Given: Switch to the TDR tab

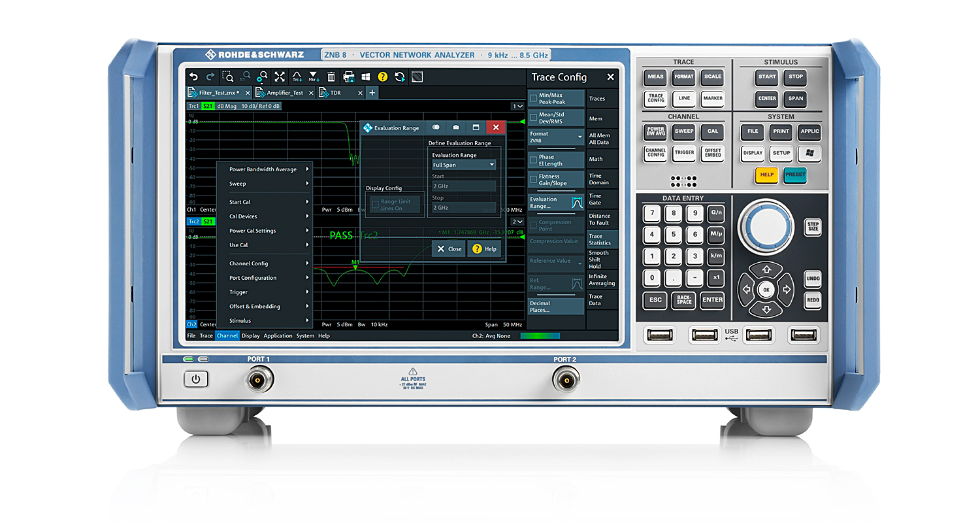Looking at the screenshot, I should 341,93.
